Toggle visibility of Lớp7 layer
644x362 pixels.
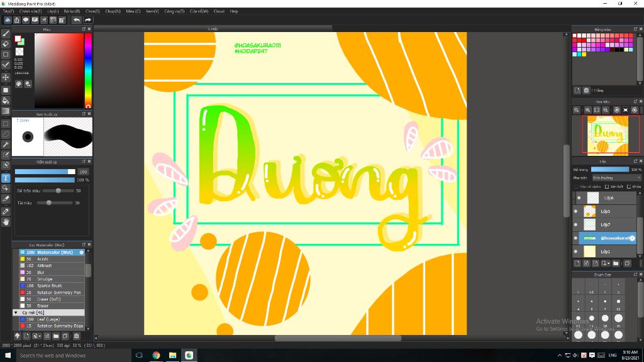tap(576, 224)
